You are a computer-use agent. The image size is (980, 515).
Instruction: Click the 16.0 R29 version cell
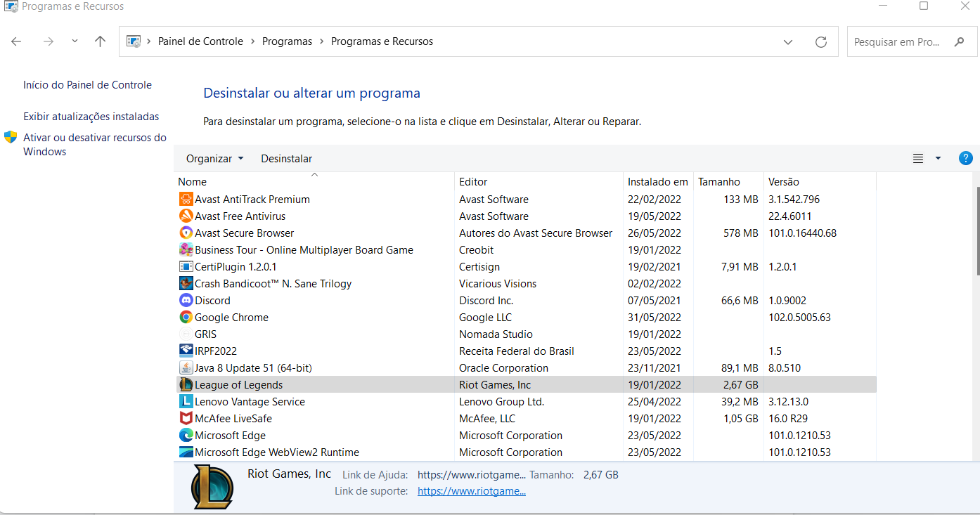click(x=788, y=419)
